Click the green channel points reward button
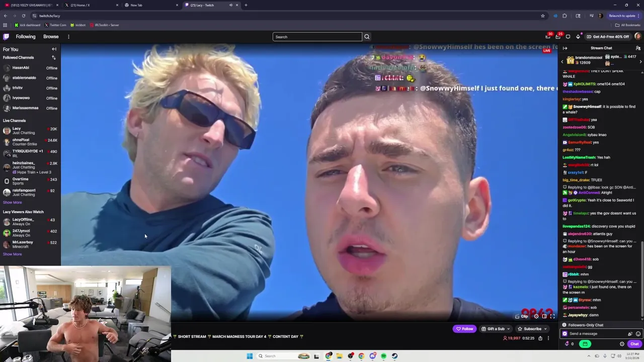This screenshot has width=644, height=362. point(585,344)
